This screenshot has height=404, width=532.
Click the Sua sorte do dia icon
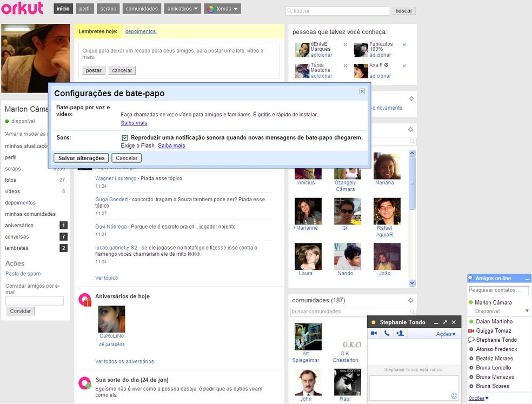pos(85,383)
